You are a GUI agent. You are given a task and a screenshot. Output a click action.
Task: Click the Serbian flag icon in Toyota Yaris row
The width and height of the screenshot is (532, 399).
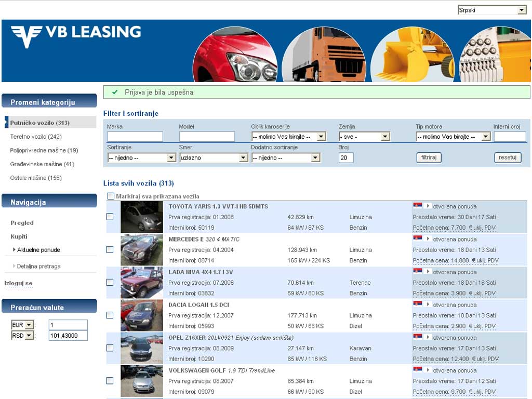click(x=418, y=206)
